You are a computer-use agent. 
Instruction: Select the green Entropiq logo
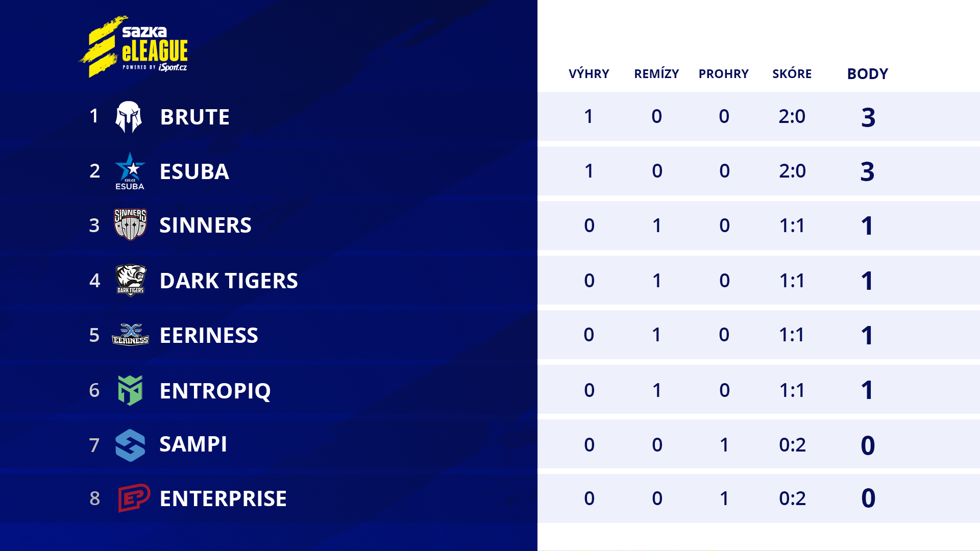click(130, 390)
